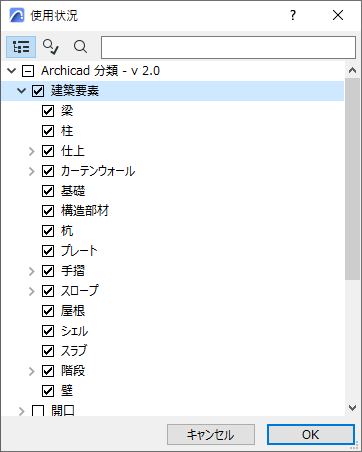Uncheck the スラブ checkbox
The width and height of the screenshot is (362, 452).
point(48,351)
